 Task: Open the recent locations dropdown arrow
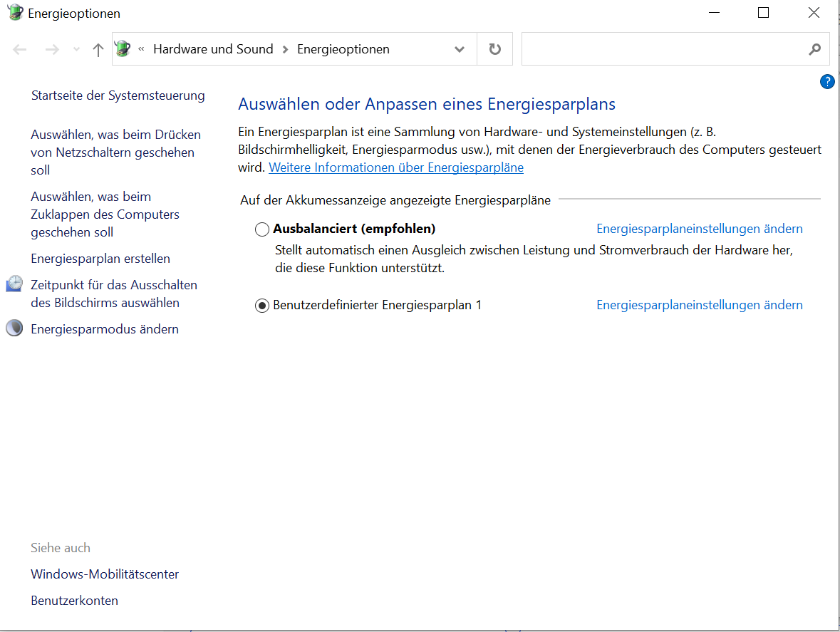click(x=77, y=50)
